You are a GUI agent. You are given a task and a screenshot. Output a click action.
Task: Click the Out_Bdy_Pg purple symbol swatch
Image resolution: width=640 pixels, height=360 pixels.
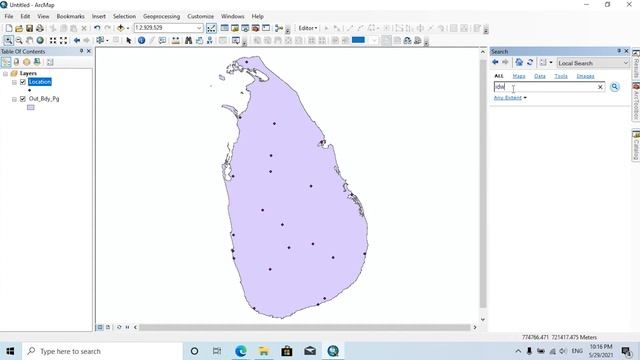tap(31, 107)
